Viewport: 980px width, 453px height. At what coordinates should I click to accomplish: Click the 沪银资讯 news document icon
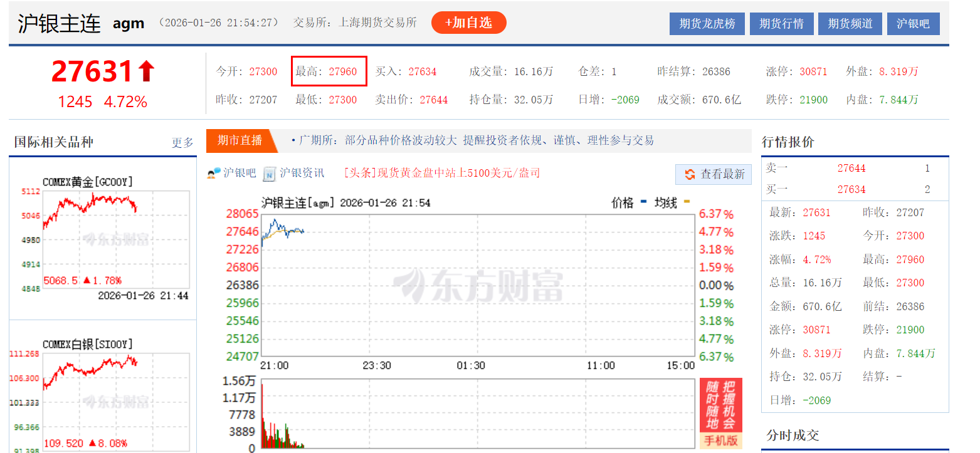coord(270,174)
